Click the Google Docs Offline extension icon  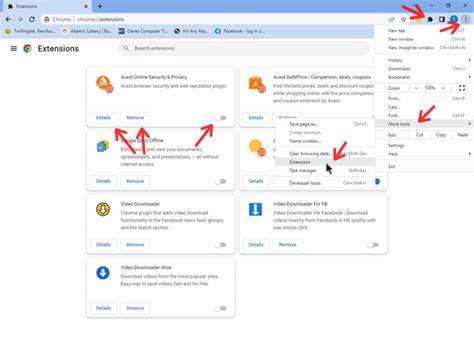(x=103, y=146)
